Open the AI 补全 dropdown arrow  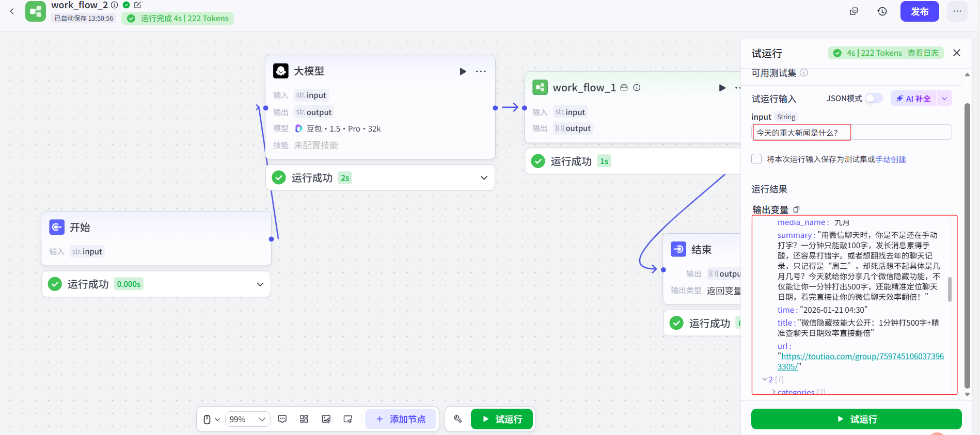(944, 99)
